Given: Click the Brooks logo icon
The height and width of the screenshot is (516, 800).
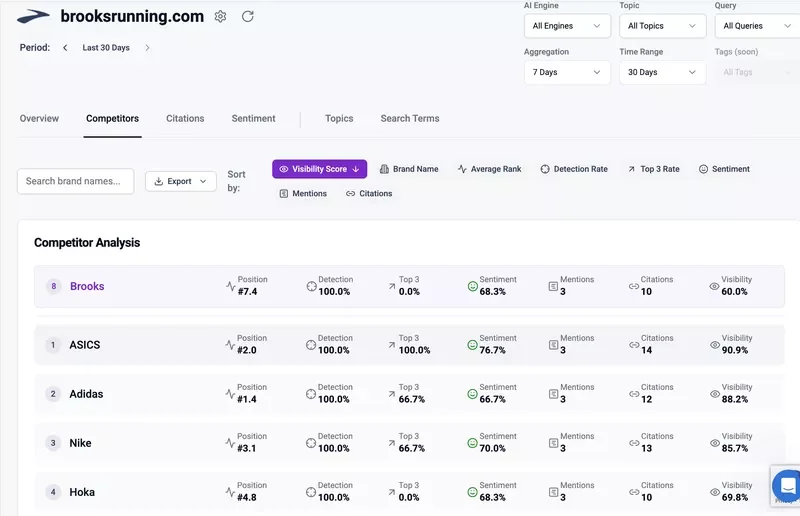Looking at the screenshot, I should (33, 17).
